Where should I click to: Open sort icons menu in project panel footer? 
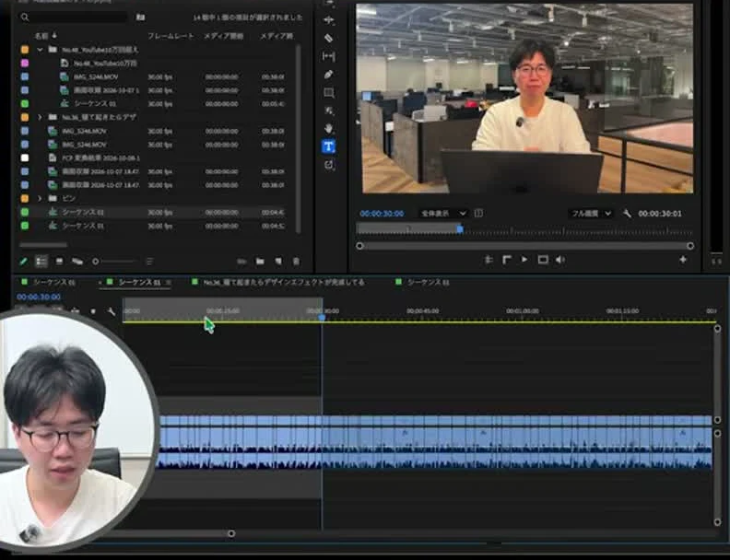coord(149,262)
